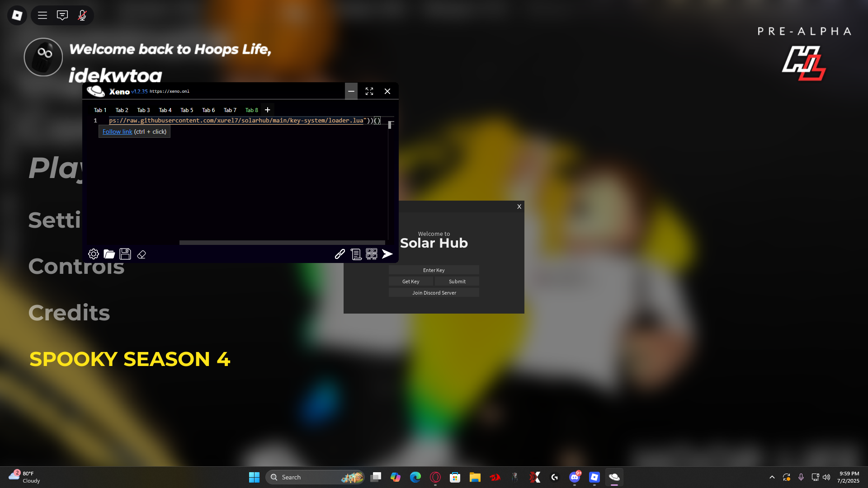Click the xeno.onl link in title bar
Viewport: 868px width, 488px height.
click(x=170, y=91)
